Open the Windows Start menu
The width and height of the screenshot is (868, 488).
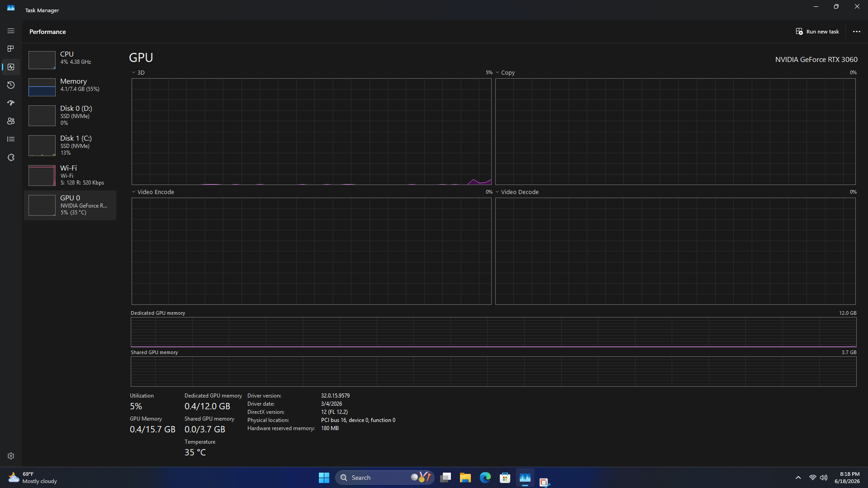324,478
